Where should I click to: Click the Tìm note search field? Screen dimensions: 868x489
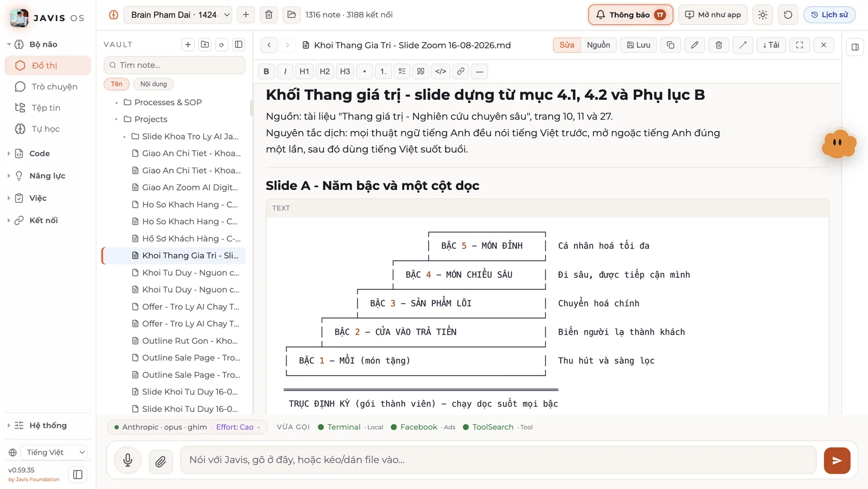pyautogui.click(x=174, y=65)
